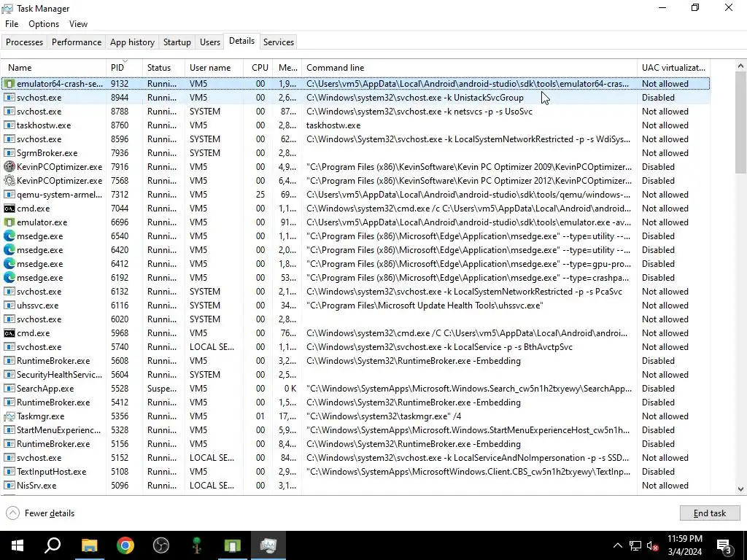Collapse with Fewer details
The height and width of the screenshot is (560, 747).
[x=41, y=513]
